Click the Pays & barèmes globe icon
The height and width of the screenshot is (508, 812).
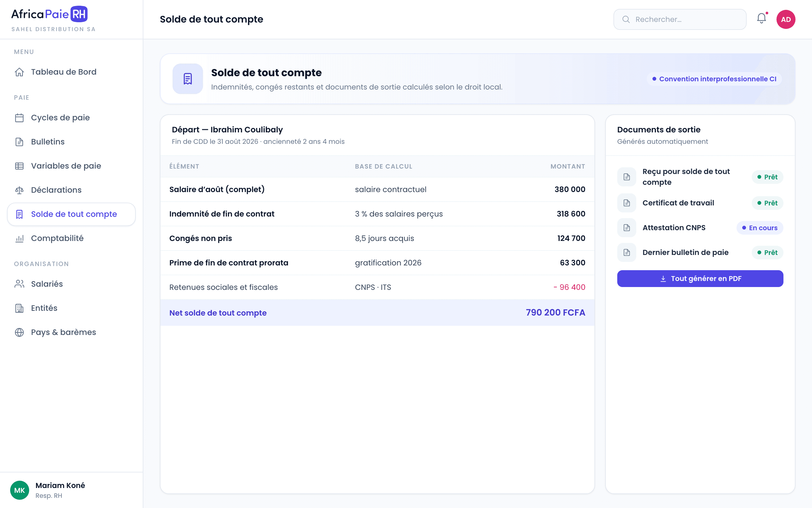click(x=19, y=332)
